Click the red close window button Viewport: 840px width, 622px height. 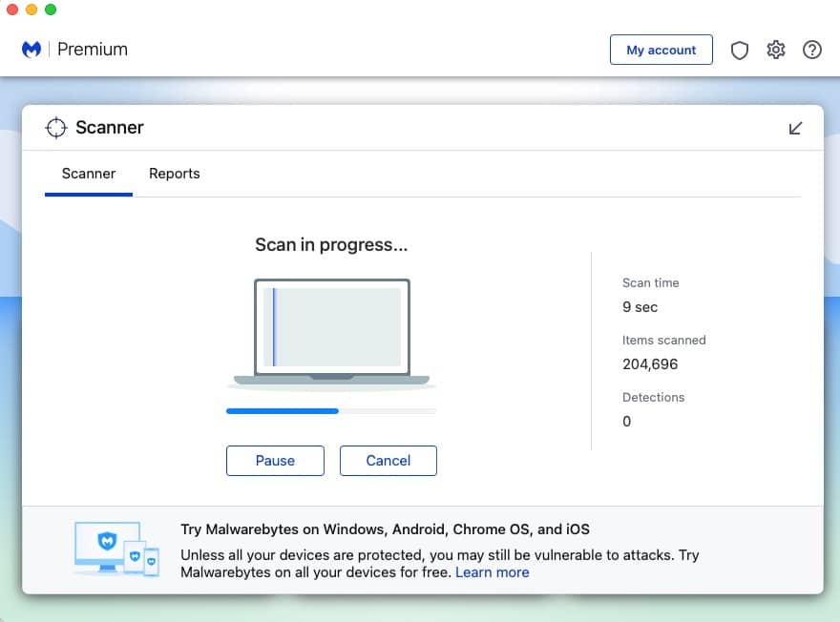pyautogui.click(x=12, y=10)
